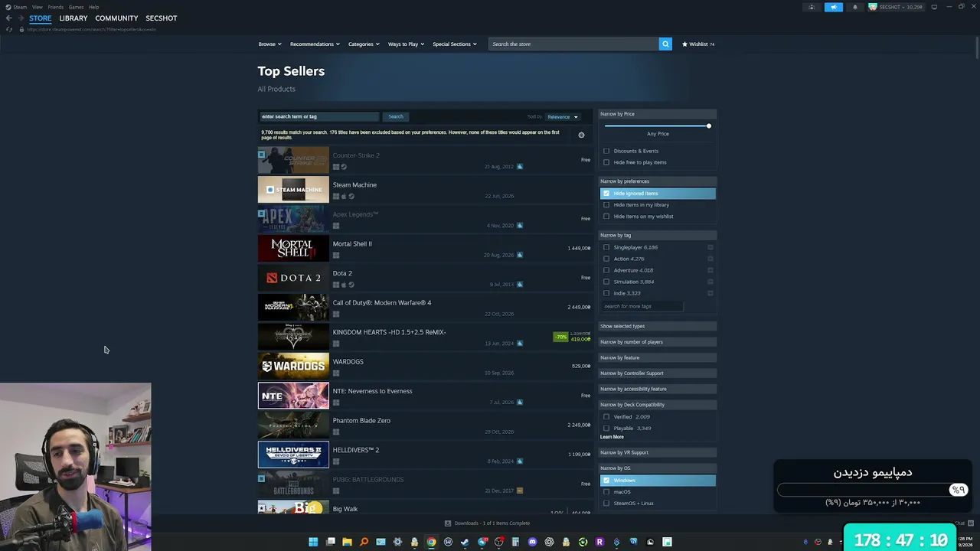This screenshot has height=551, width=980.
Task: Open the Friends menu
Action: 56,7
